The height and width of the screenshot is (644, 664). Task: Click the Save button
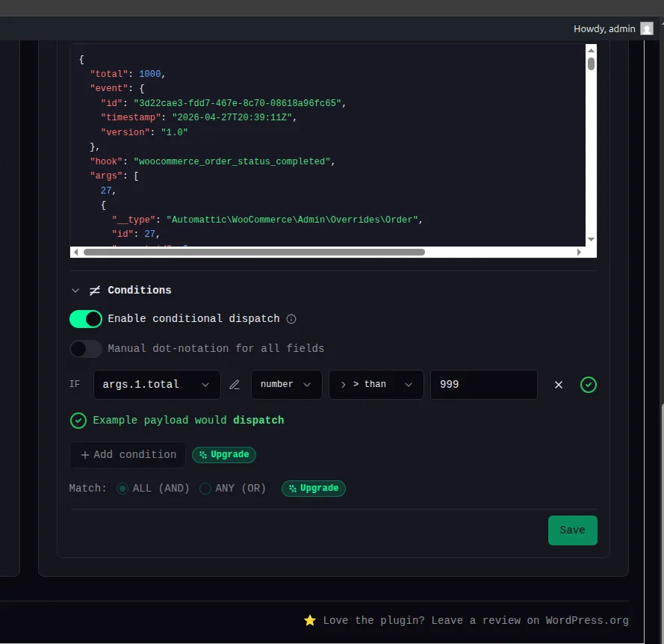coord(573,530)
